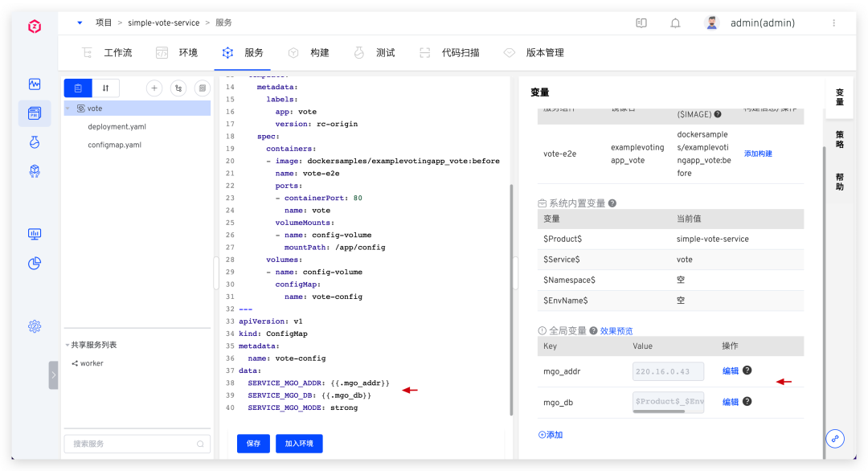Click the notification bell icon
The image size is (868, 471).
[675, 23]
